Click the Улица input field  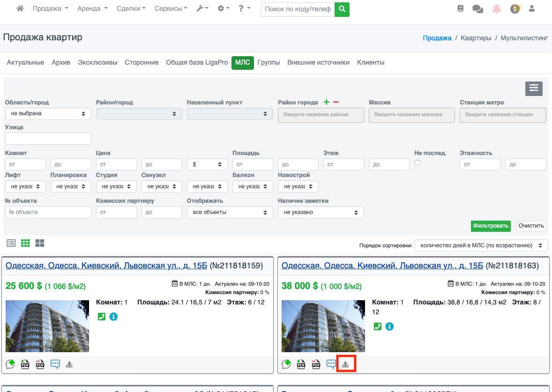[x=48, y=139]
